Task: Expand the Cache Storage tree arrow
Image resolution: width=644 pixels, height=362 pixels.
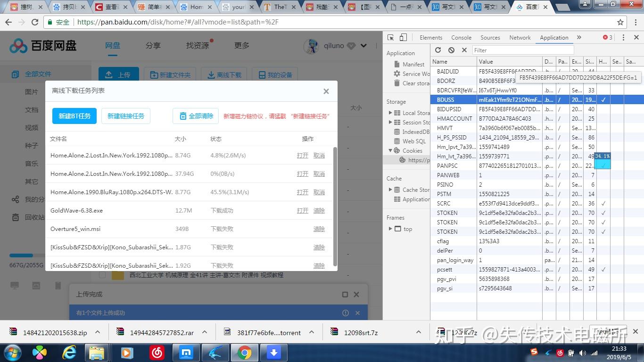Action: (390, 189)
